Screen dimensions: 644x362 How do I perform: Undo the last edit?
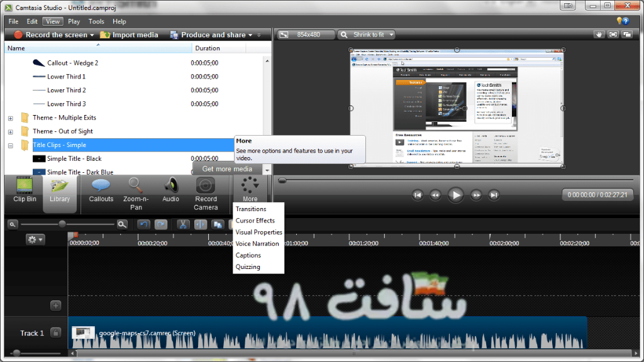(x=143, y=224)
